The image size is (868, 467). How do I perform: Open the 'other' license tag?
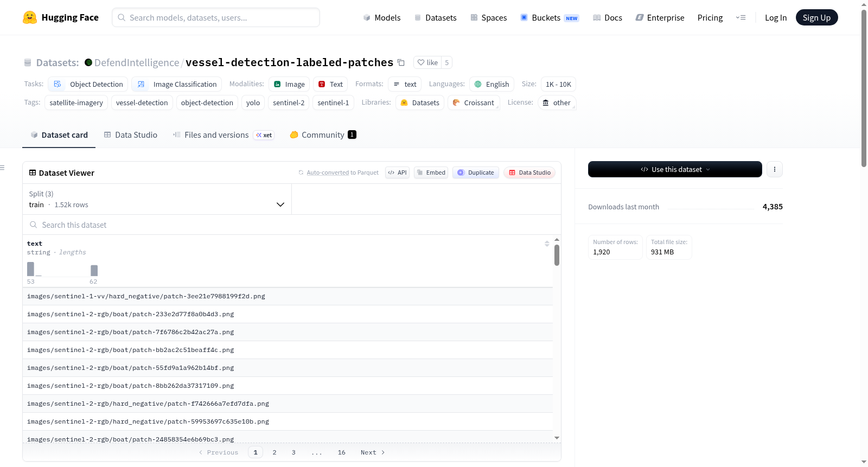point(557,103)
